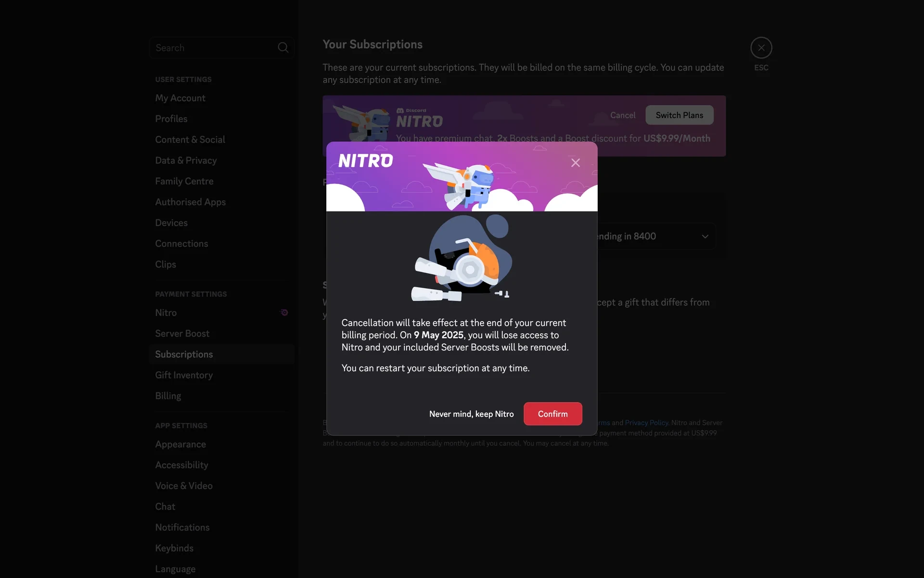Click the Nitro badge icon in sidebar
Viewport: 924px width, 578px height.
[284, 313]
